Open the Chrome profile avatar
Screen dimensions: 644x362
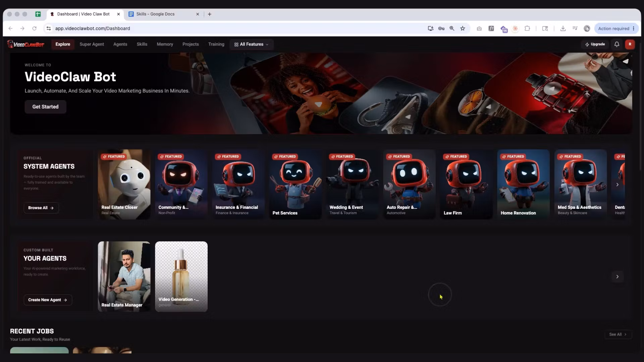(x=587, y=28)
